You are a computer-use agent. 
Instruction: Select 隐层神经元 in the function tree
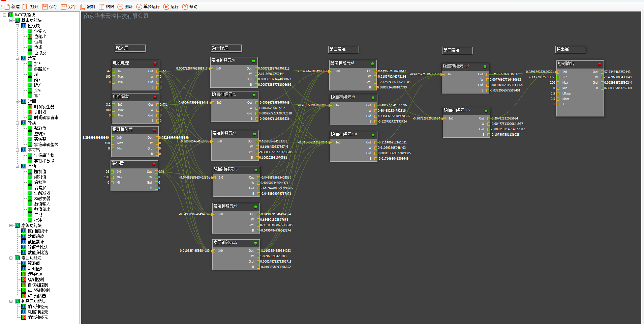pos(38,312)
